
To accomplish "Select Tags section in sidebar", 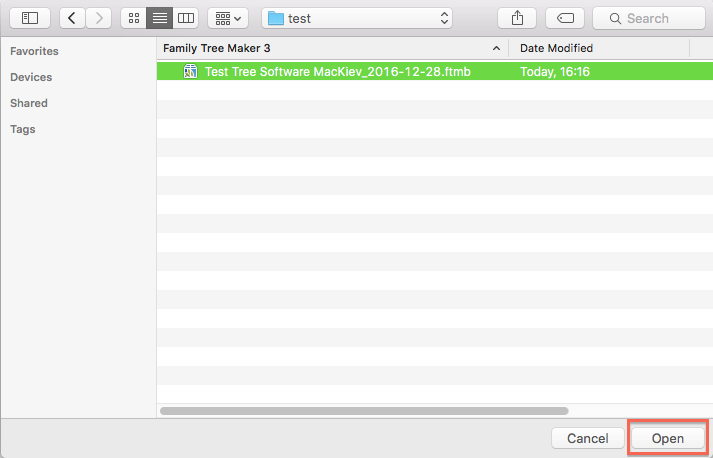I will click(x=23, y=129).
